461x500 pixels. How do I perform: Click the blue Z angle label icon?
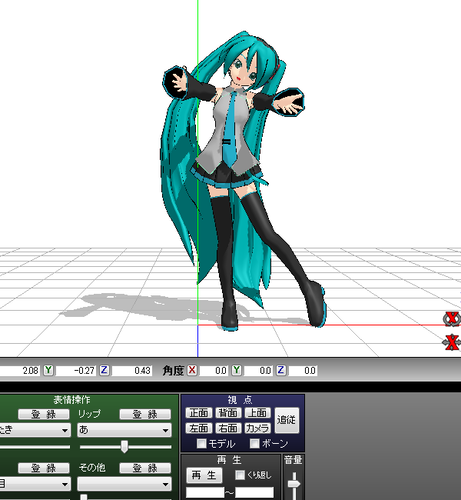tap(281, 370)
